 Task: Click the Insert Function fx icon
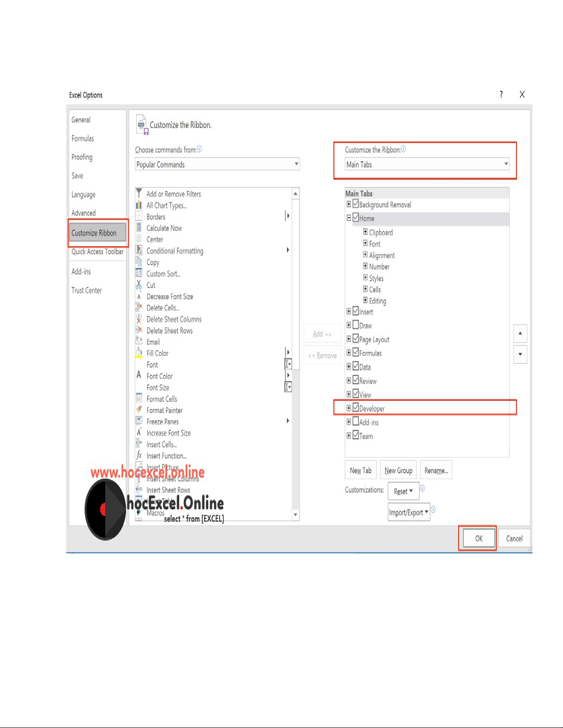click(x=139, y=456)
